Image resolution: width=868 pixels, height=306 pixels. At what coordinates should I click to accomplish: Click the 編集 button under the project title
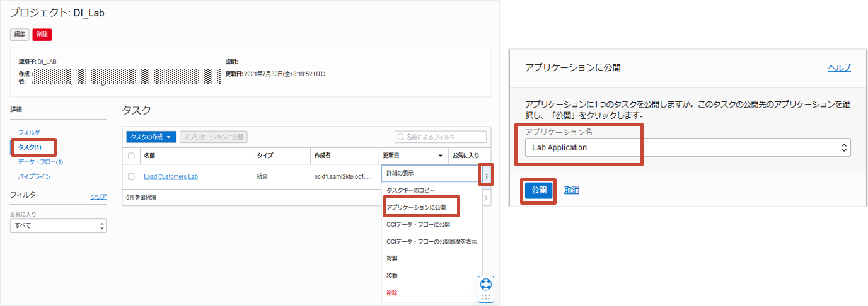pos(20,35)
